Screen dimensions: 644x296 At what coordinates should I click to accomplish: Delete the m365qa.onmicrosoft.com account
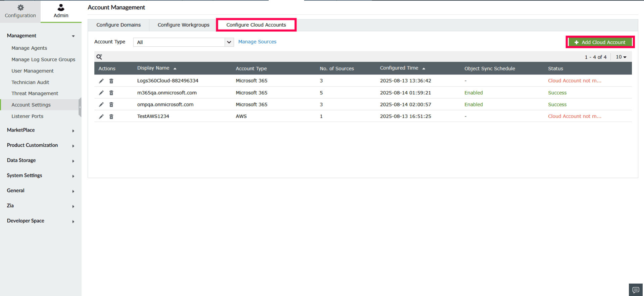pyautogui.click(x=111, y=93)
